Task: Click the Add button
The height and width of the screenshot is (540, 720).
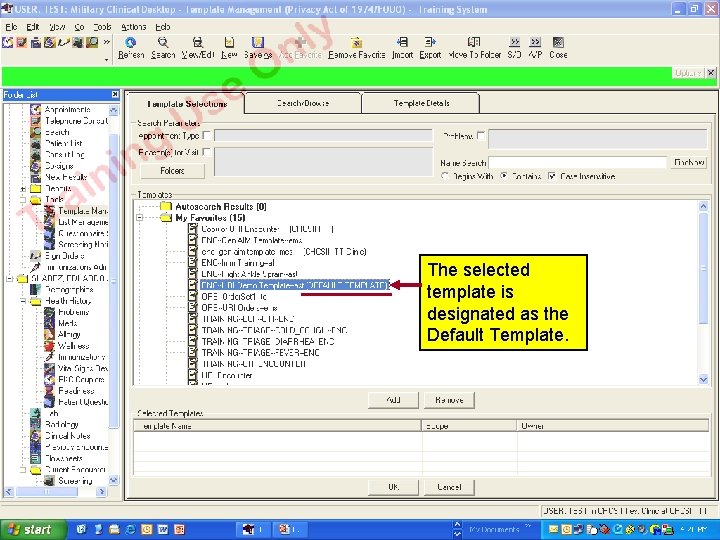Action: point(393,400)
